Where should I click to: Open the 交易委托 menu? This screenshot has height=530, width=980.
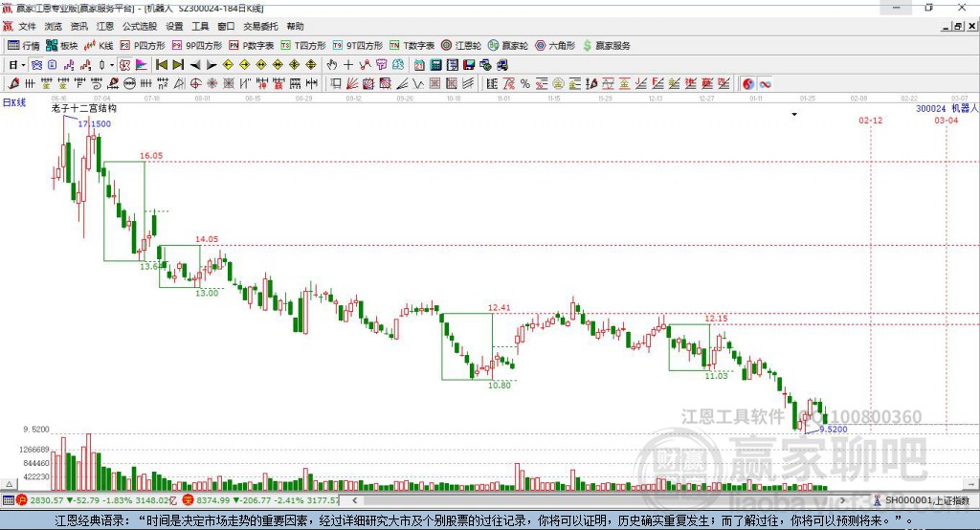point(260,26)
